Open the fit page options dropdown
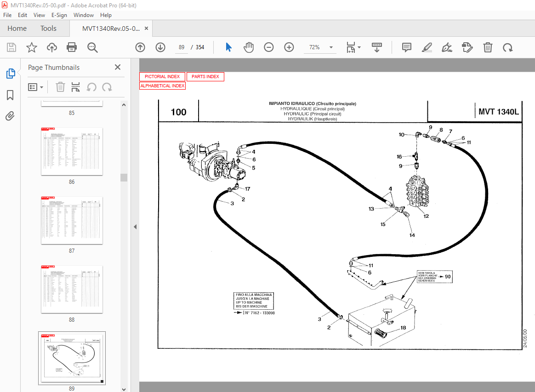The height and width of the screenshot is (392, 535). [x=353, y=47]
